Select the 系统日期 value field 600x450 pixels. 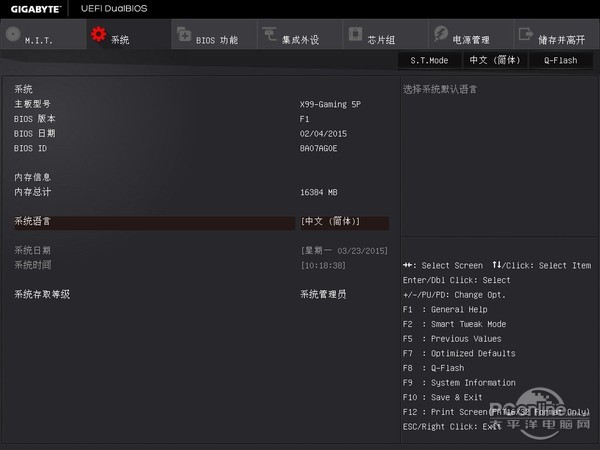pos(344,251)
